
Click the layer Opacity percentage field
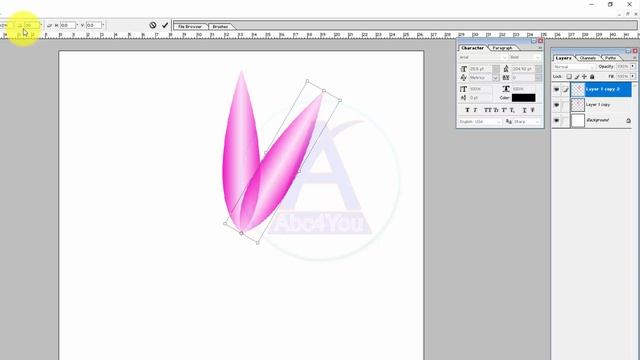coord(622,67)
